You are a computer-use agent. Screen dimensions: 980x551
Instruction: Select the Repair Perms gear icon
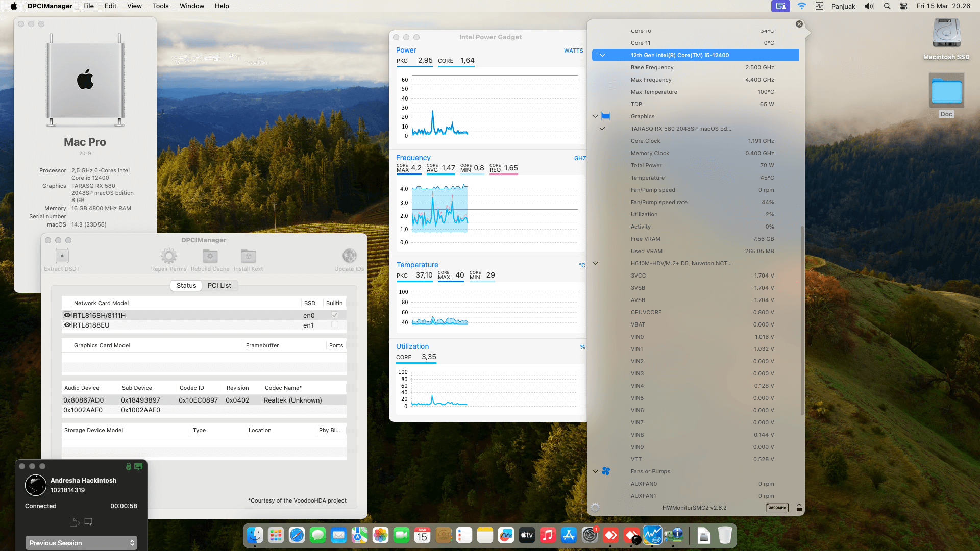point(168,256)
